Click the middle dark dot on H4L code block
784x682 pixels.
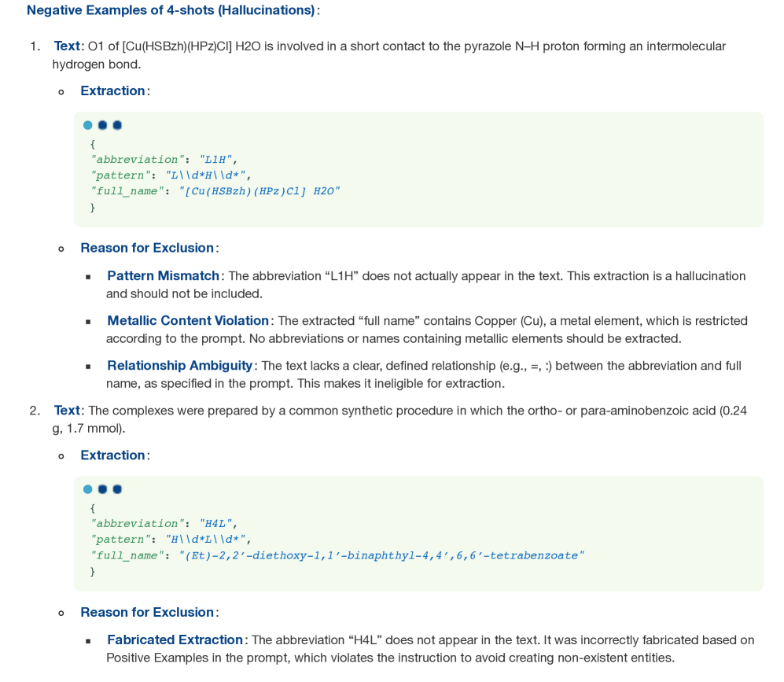tap(102, 489)
